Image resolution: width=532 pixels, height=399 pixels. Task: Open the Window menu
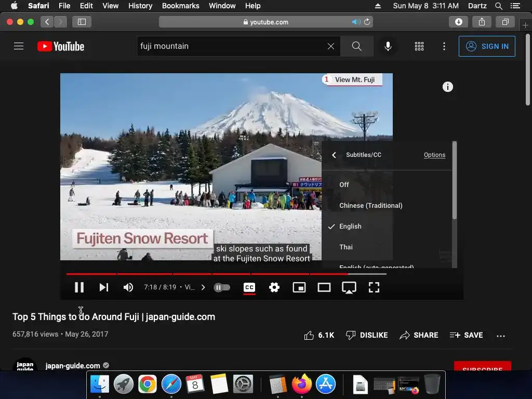click(x=222, y=6)
